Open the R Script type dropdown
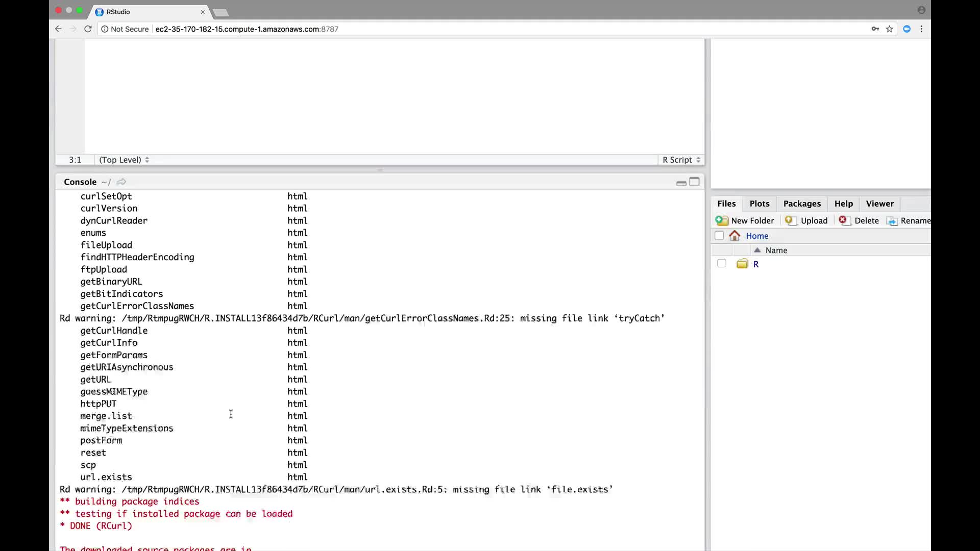The width and height of the screenshot is (980, 551). tap(681, 160)
